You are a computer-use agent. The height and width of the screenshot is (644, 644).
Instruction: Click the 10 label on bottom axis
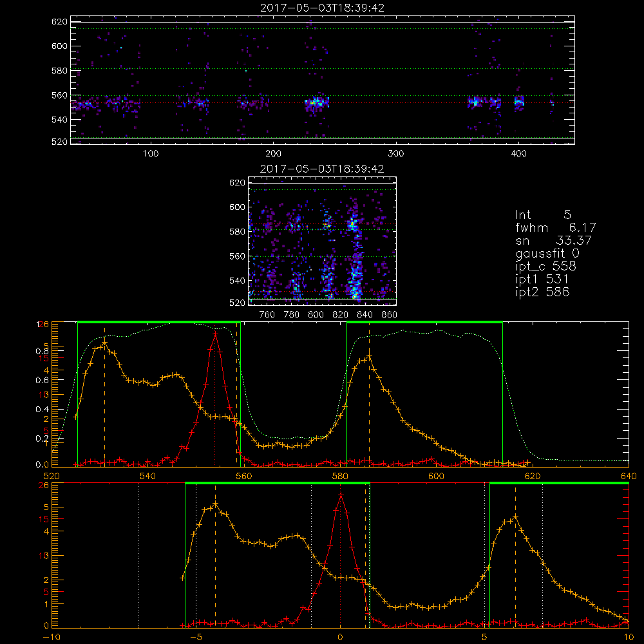[x=629, y=638]
